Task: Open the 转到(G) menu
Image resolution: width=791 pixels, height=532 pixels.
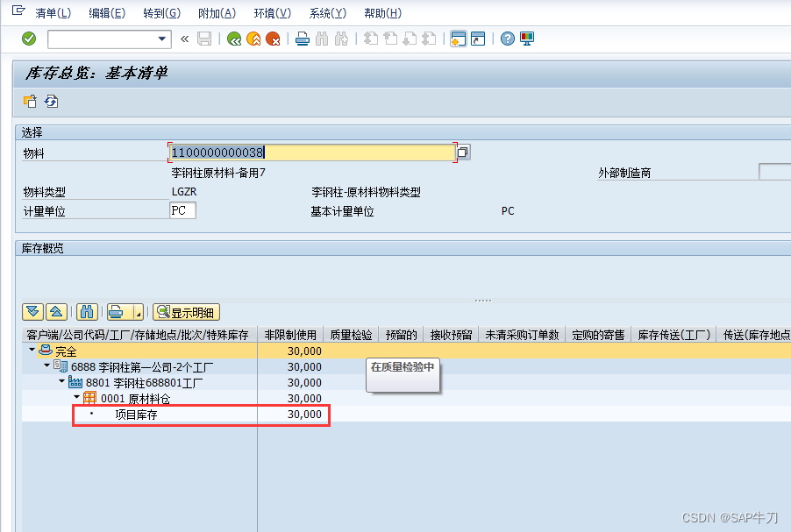Action: (x=161, y=14)
